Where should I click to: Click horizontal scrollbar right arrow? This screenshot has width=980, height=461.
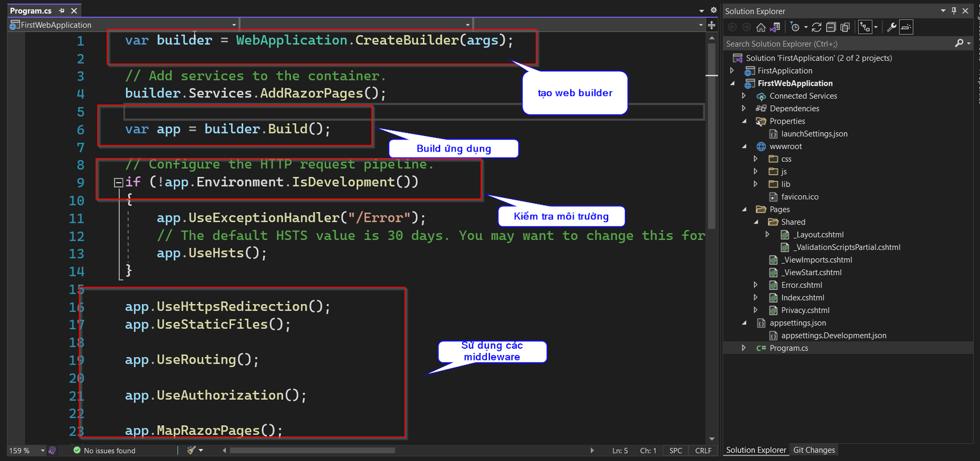point(592,450)
